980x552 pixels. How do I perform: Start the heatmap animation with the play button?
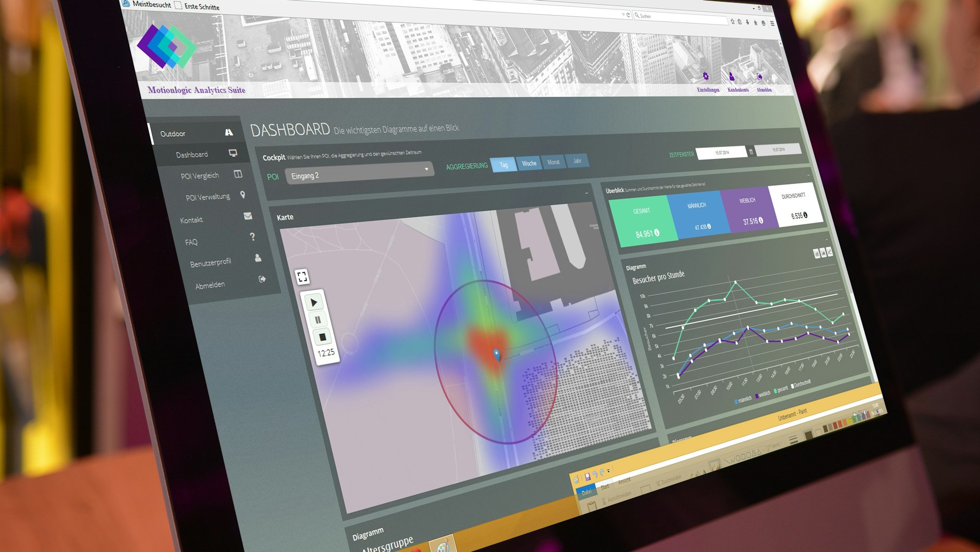[x=314, y=303]
